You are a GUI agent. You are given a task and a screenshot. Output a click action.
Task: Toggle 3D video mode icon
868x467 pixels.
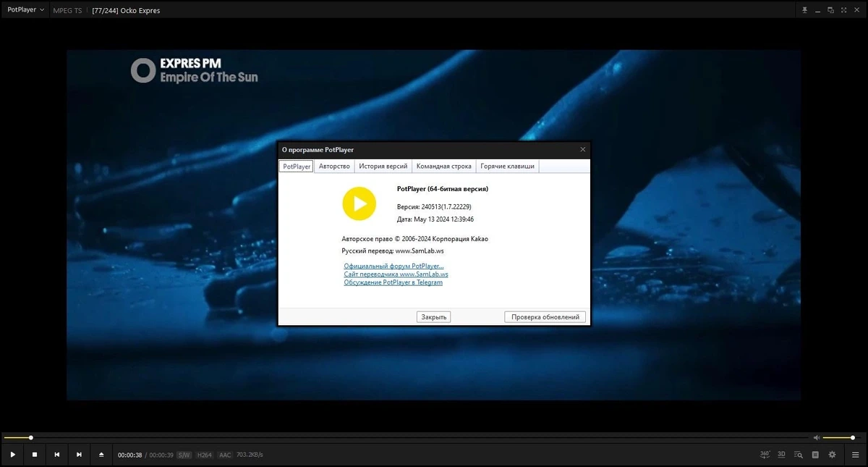click(782, 455)
